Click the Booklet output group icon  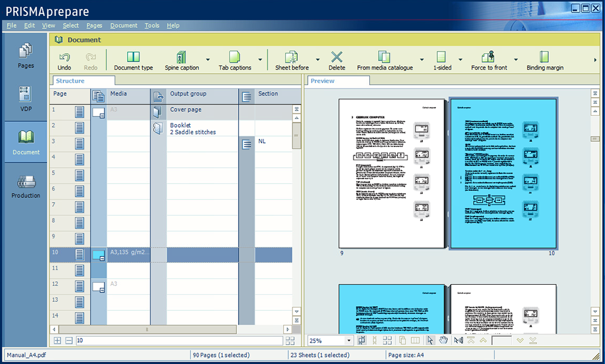coord(158,128)
